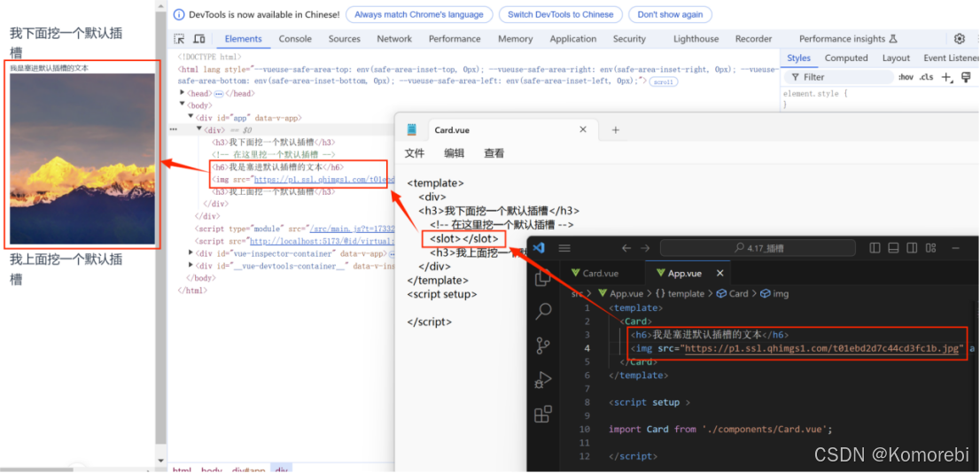Open the Lighthouse tab in DevTools
This screenshot has height=473, width=980.
(696, 39)
